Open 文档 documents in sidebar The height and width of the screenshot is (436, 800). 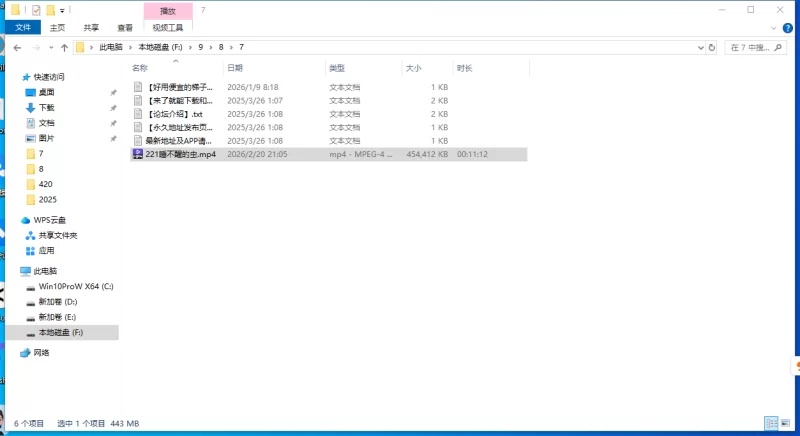pyautogui.click(x=46, y=123)
